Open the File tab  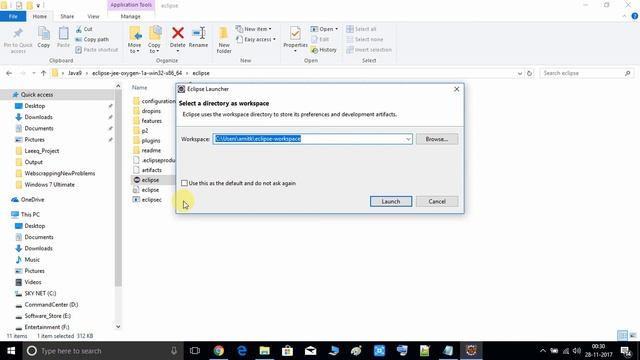tap(13, 16)
